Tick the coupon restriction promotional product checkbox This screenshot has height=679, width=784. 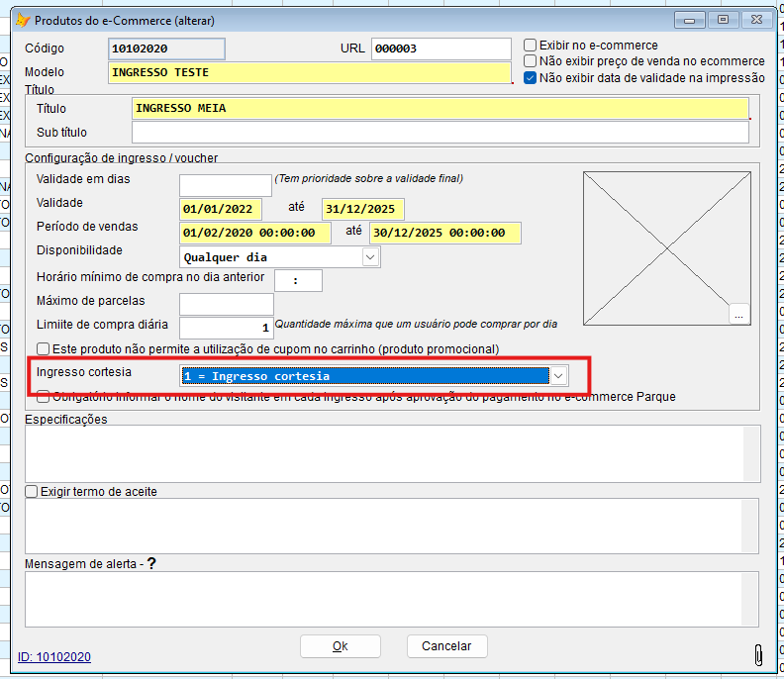tap(43, 349)
